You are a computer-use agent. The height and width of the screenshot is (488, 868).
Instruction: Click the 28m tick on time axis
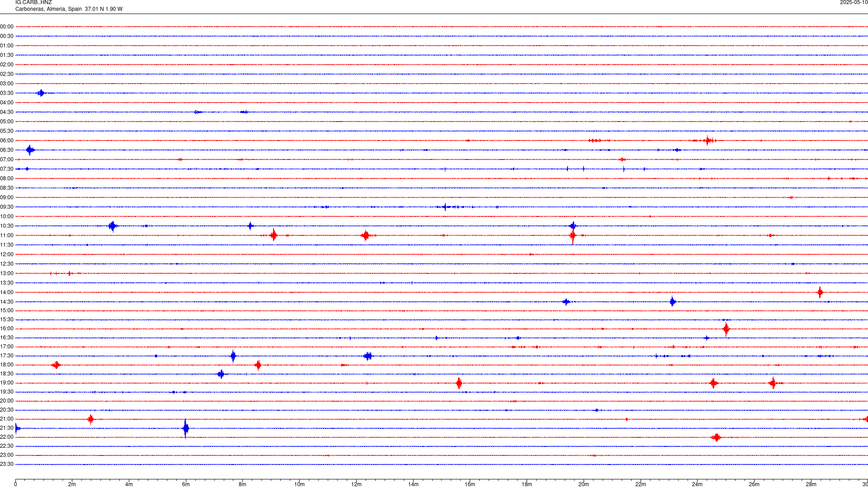(811, 484)
